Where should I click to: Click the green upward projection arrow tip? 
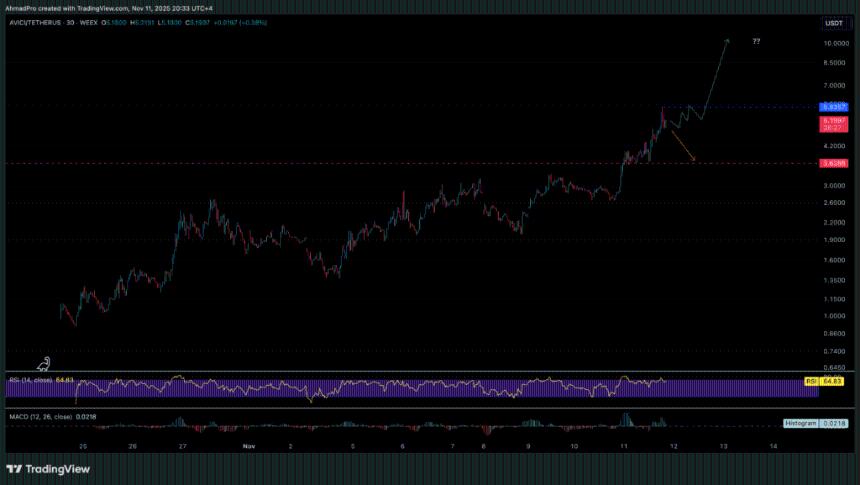[x=727, y=40]
